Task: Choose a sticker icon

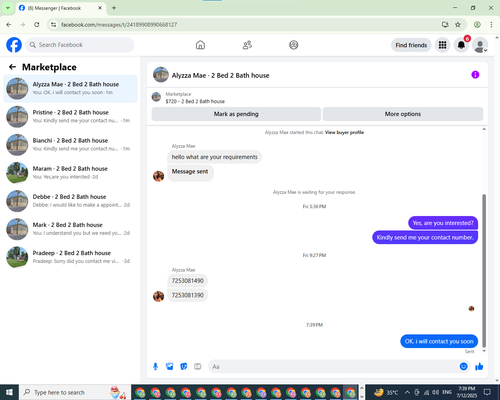Action: tap(184, 367)
